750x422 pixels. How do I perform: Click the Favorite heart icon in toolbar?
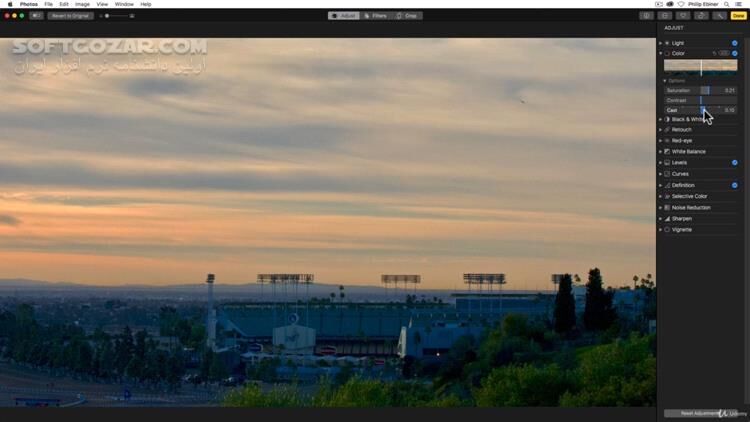(683, 15)
